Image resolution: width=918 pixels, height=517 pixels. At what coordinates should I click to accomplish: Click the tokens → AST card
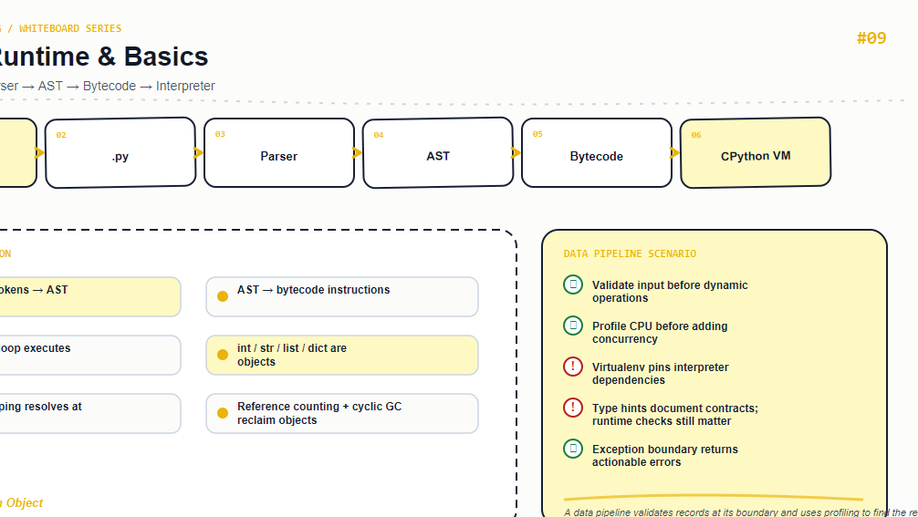(x=90, y=297)
